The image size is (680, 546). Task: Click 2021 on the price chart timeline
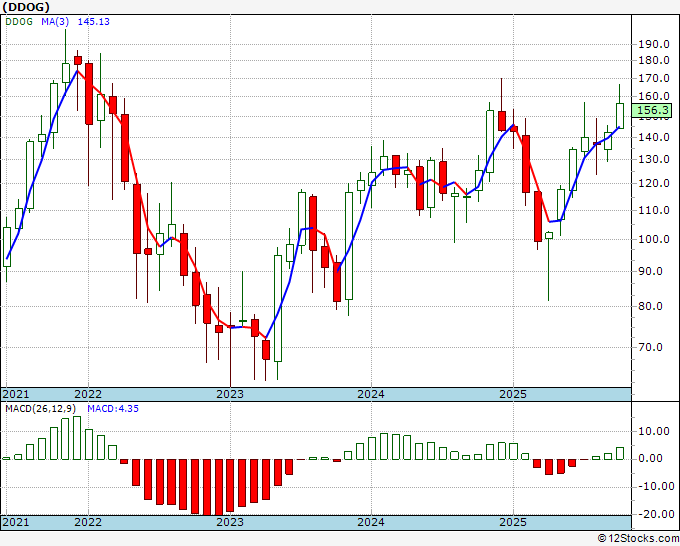coord(16,394)
